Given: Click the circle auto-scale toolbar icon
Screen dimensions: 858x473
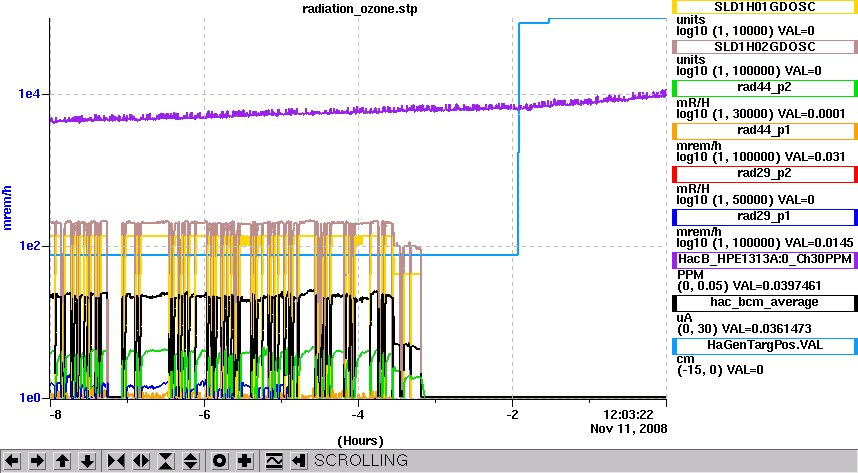Looking at the screenshot, I should [219, 461].
